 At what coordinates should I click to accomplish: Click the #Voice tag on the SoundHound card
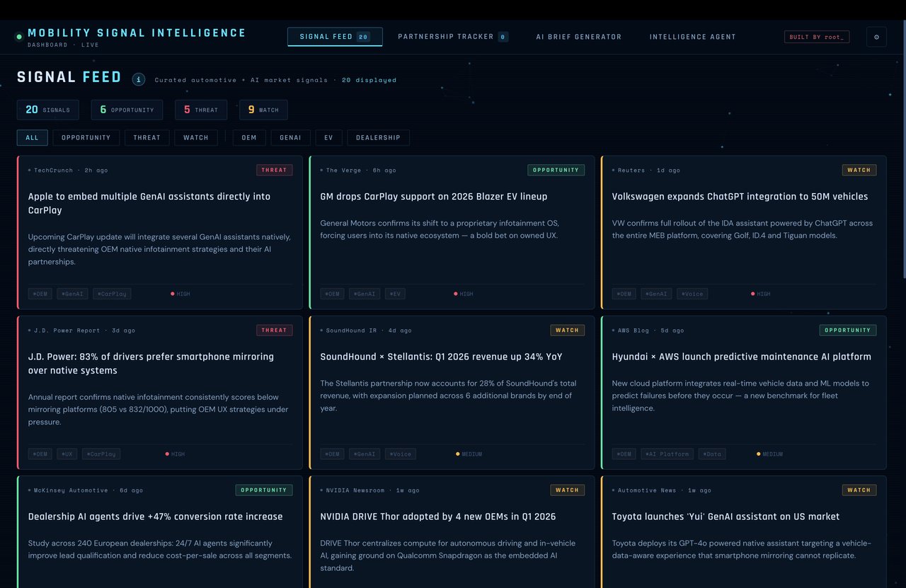[401, 454]
